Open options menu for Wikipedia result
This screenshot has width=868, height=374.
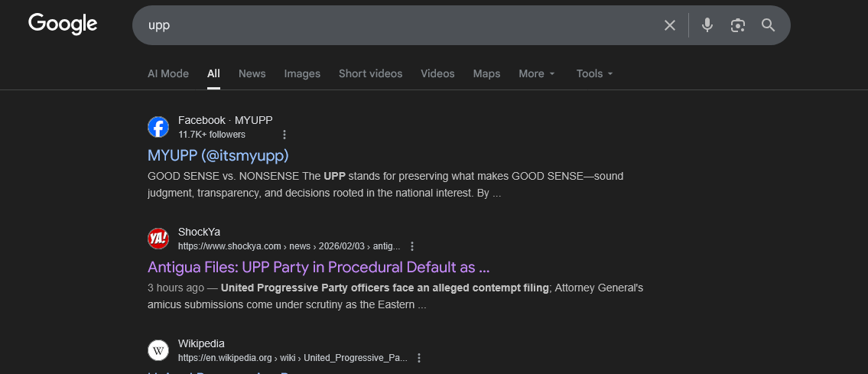[x=419, y=358]
